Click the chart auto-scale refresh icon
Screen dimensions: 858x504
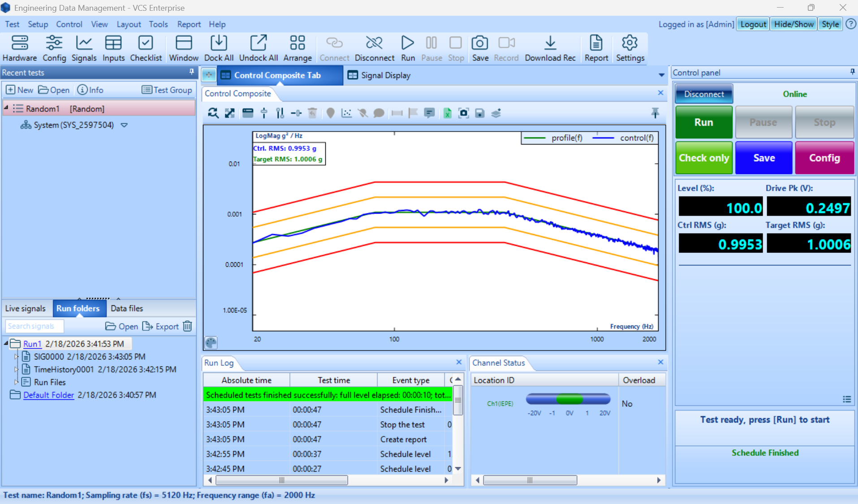[x=213, y=113]
